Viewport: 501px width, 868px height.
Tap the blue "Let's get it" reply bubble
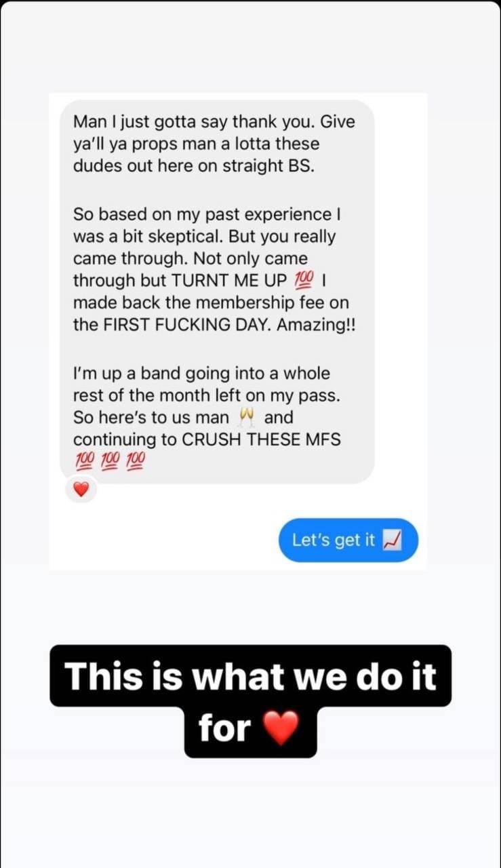(348, 540)
